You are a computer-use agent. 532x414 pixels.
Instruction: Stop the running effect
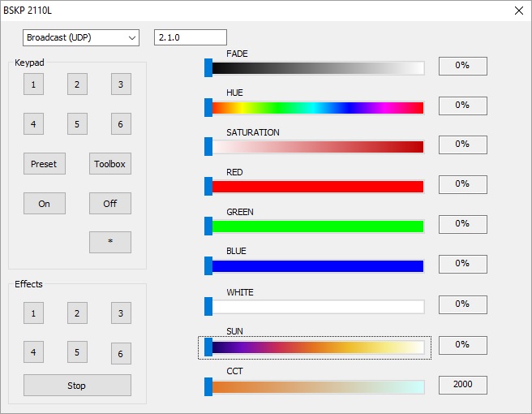point(77,385)
